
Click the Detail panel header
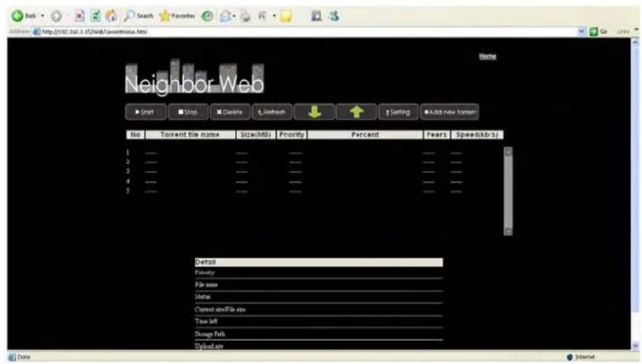[318, 262]
